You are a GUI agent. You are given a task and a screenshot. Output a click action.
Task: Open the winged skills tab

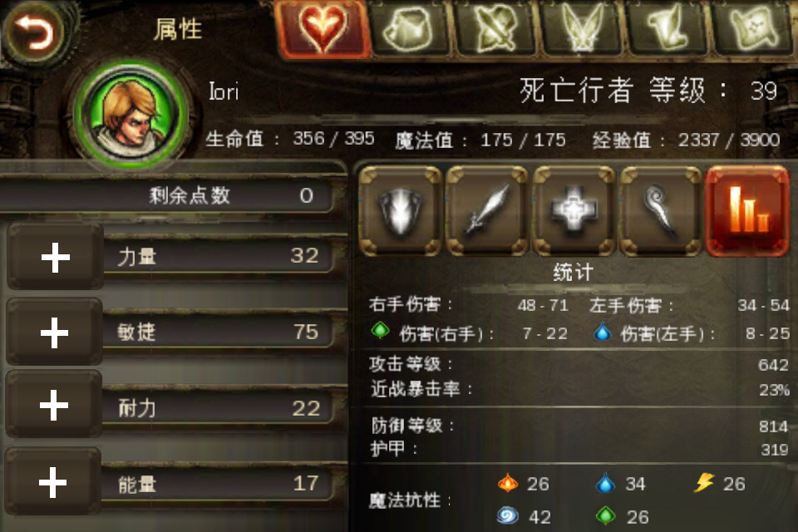582,27
